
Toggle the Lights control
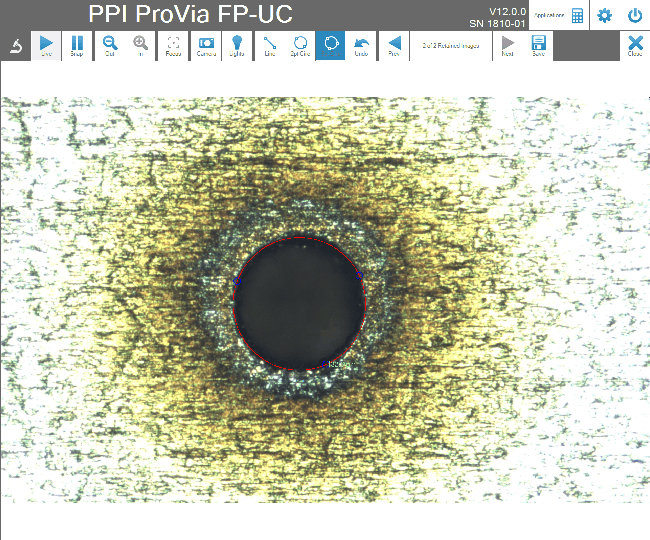[237, 46]
